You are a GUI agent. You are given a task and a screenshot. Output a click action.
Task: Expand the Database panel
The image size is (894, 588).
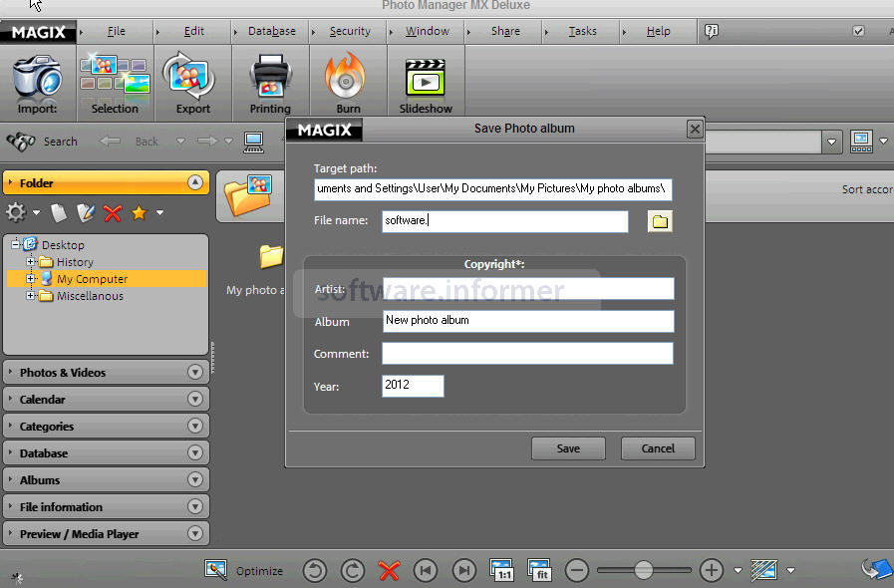[x=195, y=452]
